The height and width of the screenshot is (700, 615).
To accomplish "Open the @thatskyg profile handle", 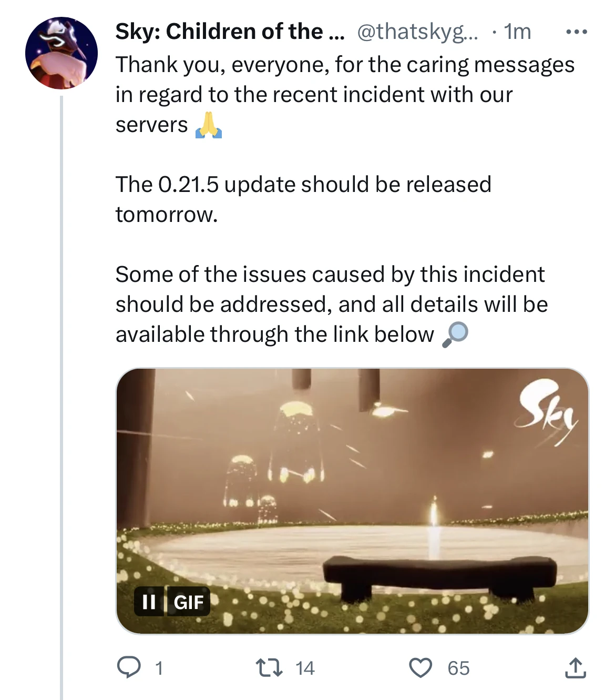I will (418, 32).
